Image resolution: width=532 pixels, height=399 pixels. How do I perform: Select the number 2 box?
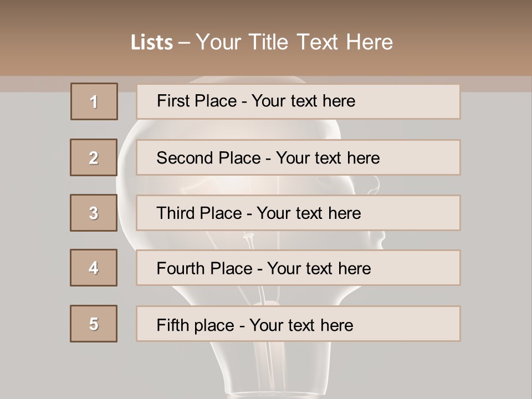point(94,157)
